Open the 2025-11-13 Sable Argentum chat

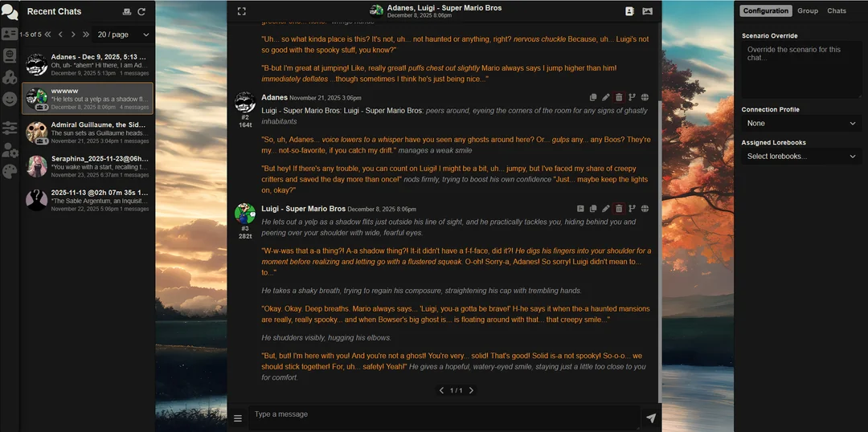click(88, 200)
